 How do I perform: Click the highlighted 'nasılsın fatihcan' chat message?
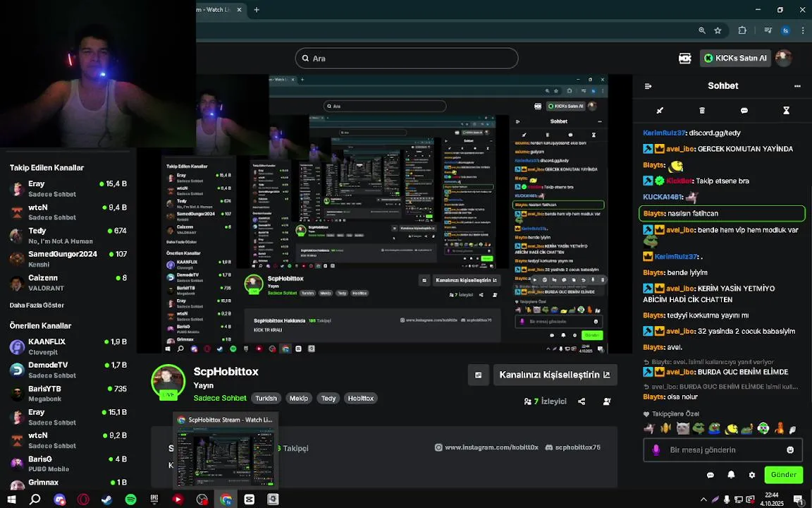coord(722,214)
